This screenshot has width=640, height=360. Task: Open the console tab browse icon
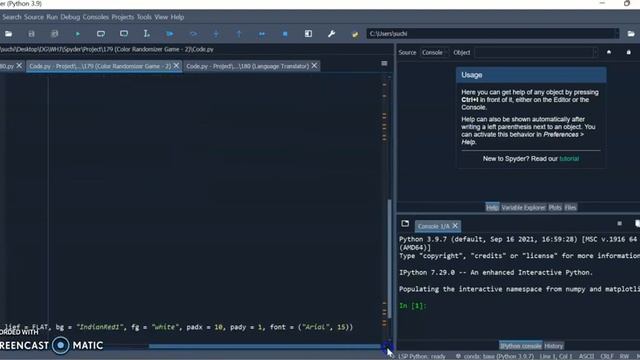tap(405, 224)
